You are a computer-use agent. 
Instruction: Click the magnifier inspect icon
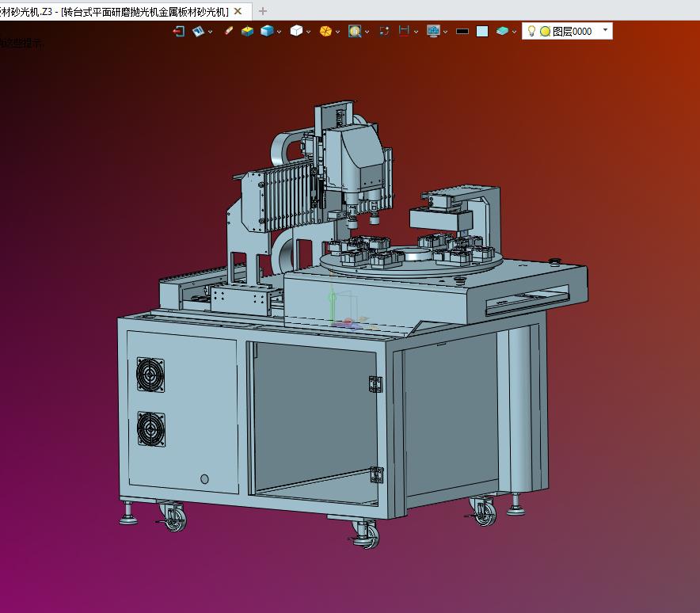click(355, 31)
